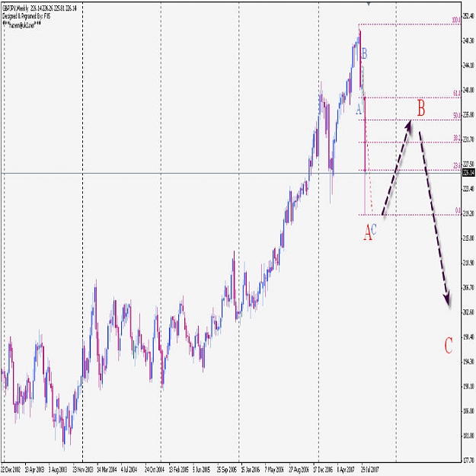Viewport: 476px width, 476px height.
Task: Select the current price tag 226.14
Action: (x=468, y=173)
